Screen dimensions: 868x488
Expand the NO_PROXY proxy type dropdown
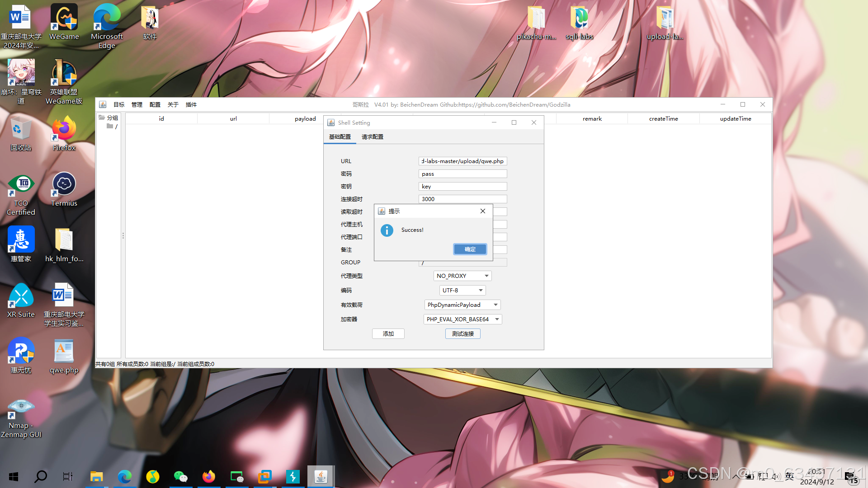pos(486,276)
